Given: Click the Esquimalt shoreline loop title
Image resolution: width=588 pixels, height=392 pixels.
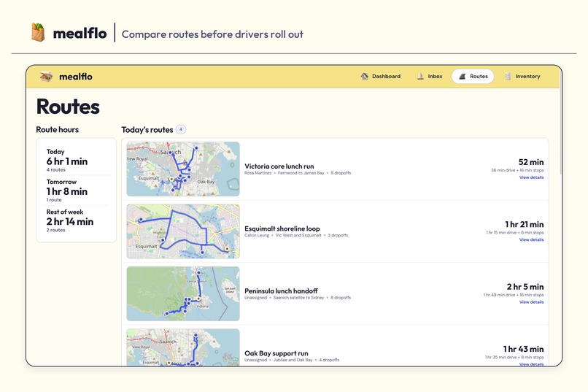Looking at the screenshot, I should coord(282,228).
